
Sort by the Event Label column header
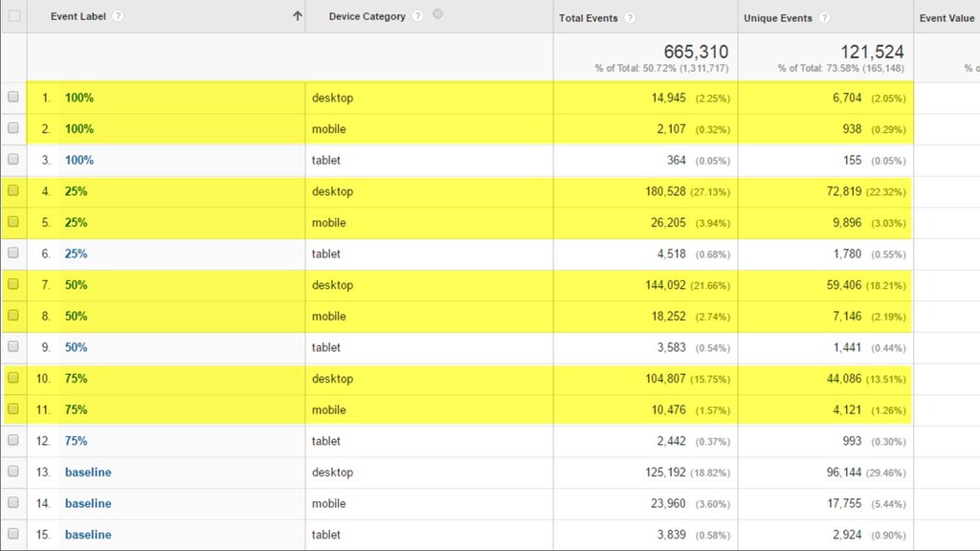(78, 16)
